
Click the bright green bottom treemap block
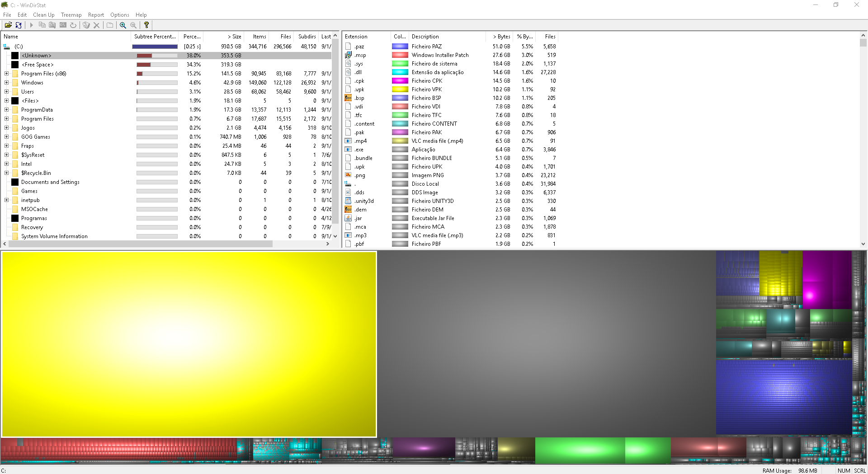pos(580,451)
